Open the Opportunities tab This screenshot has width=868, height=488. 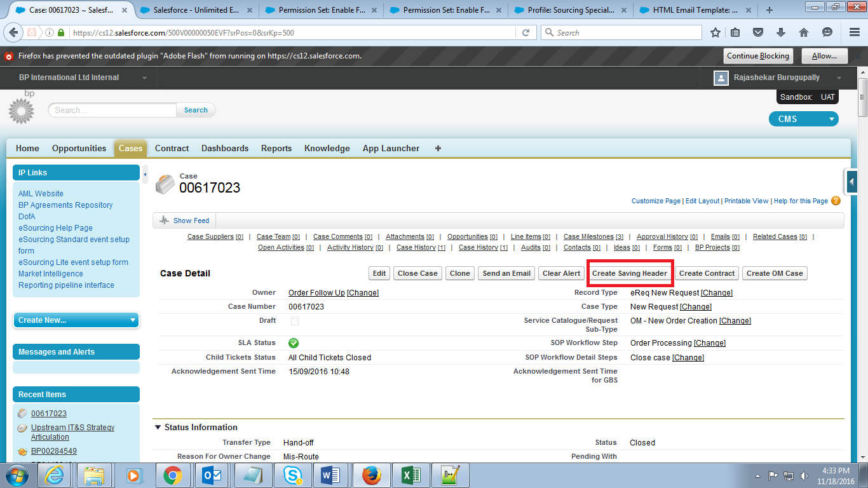pos(79,148)
